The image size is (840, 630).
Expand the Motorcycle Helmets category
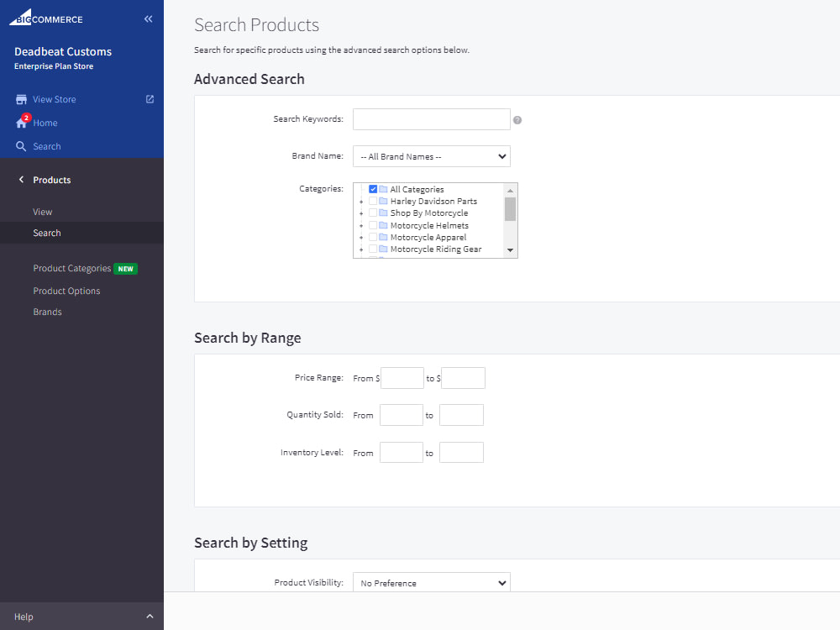(361, 226)
